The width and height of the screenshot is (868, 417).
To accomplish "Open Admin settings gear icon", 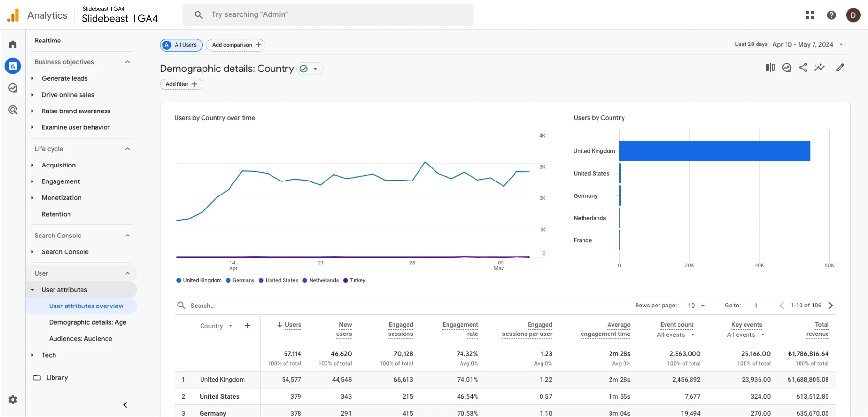I will point(13,400).
